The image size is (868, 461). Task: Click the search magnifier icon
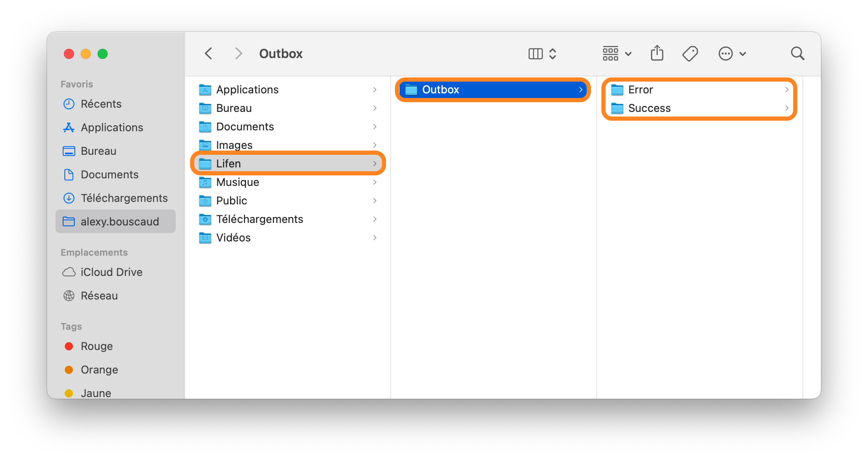click(x=797, y=53)
